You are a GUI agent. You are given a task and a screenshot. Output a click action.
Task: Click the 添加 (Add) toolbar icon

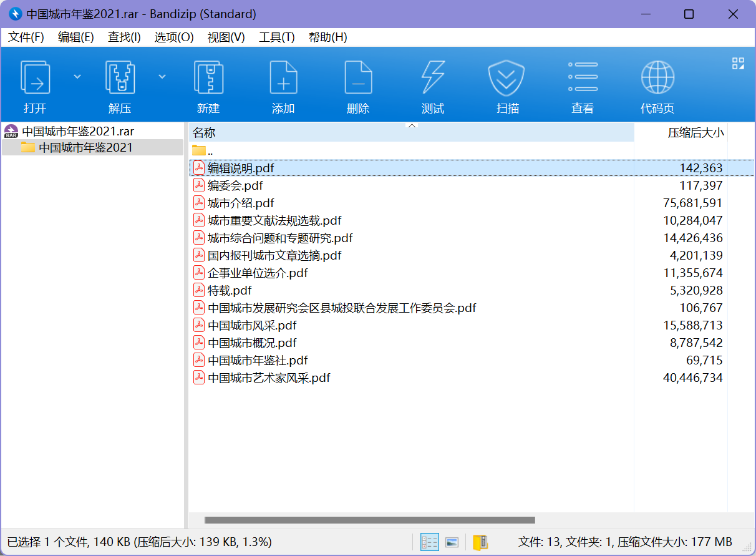point(283,77)
